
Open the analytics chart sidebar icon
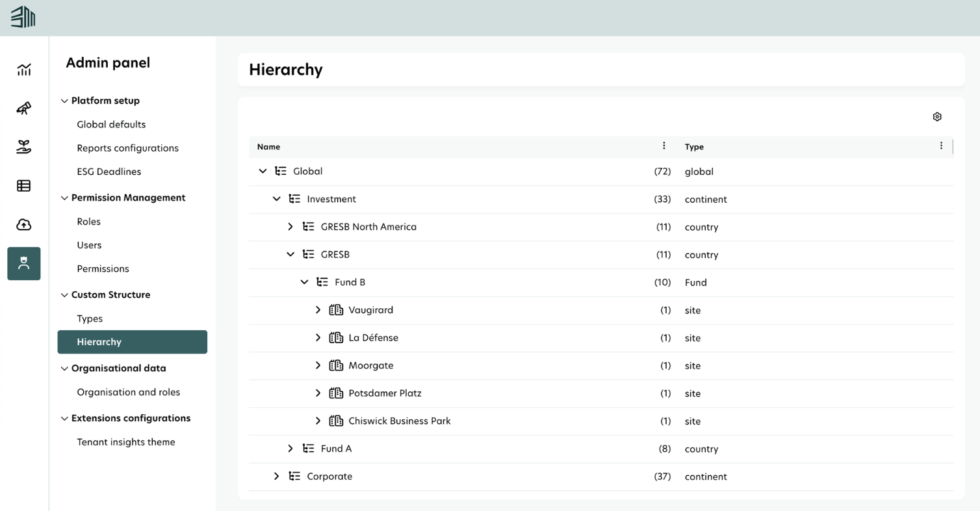tap(24, 70)
